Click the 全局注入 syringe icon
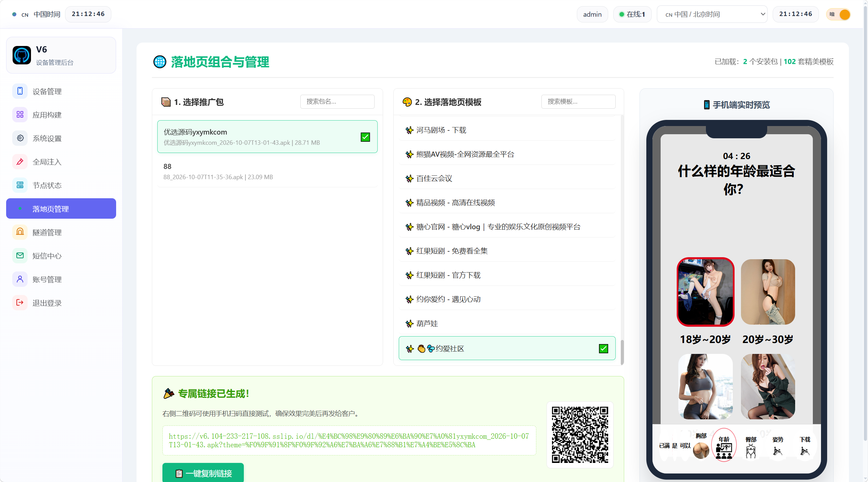The image size is (868, 482). point(20,162)
